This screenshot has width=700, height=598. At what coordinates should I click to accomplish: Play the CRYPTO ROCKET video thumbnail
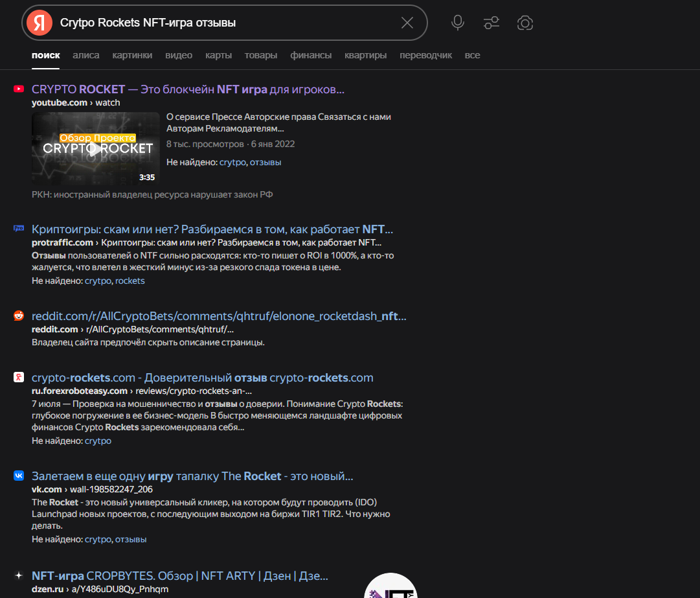[x=96, y=148]
